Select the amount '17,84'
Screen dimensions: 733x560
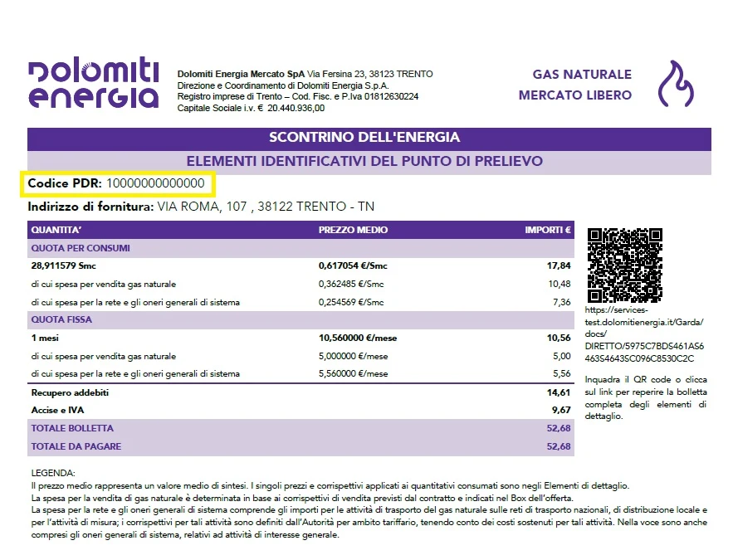[559, 265]
